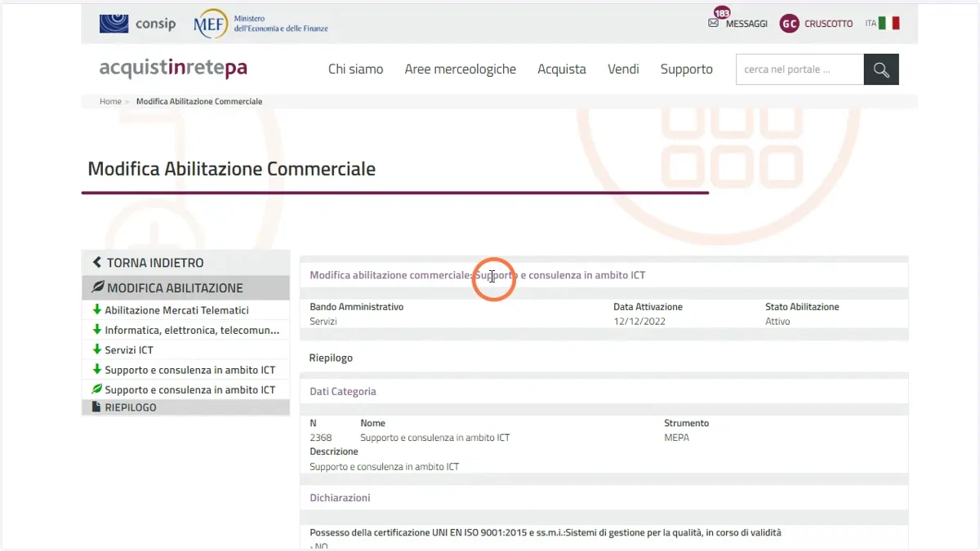Click the 'Servizi' bando value
The height and width of the screenshot is (551, 980).
tap(323, 322)
